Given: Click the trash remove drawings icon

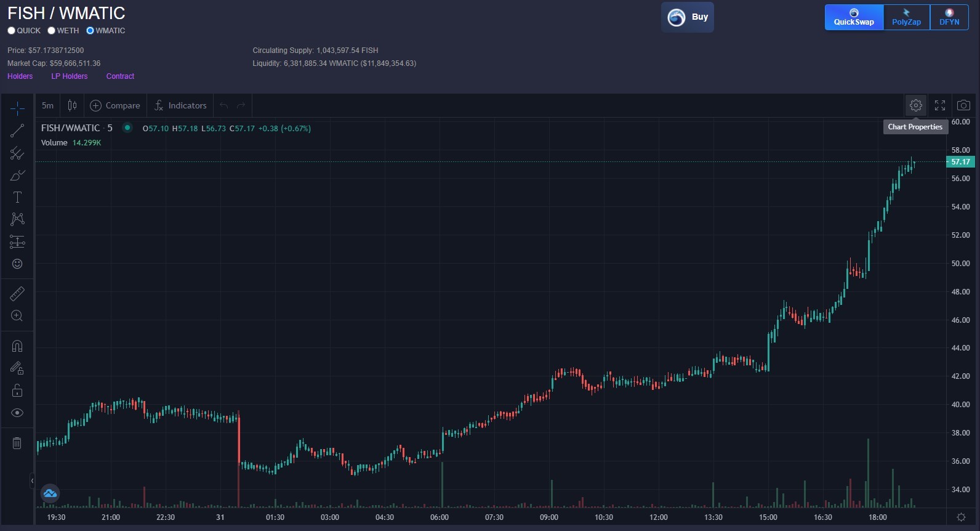Looking at the screenshot, I should pyautogui.click(x=17, y=443).
